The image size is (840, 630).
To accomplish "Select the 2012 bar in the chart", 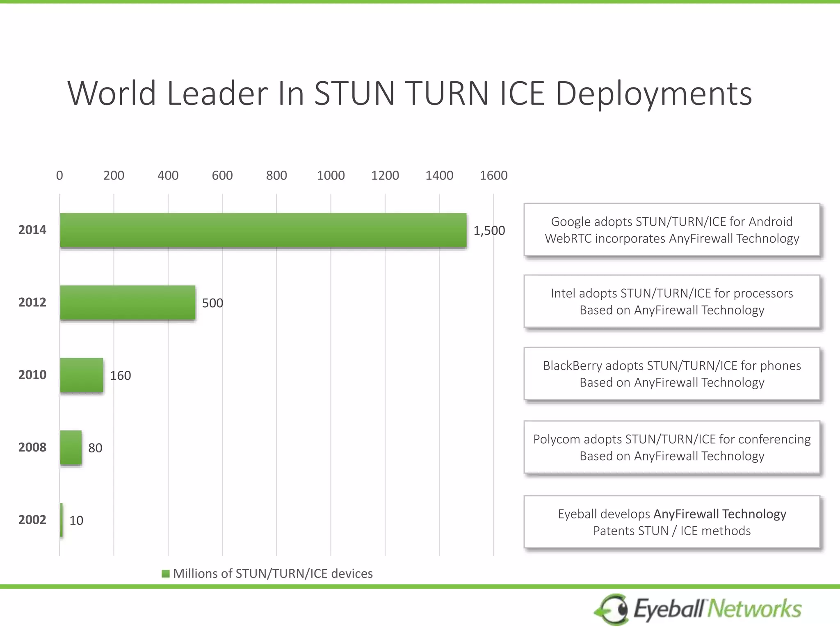I will (x=128, y=303).
